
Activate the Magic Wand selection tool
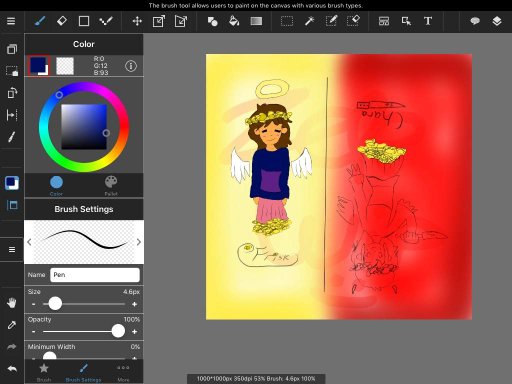tap(309, 21)
